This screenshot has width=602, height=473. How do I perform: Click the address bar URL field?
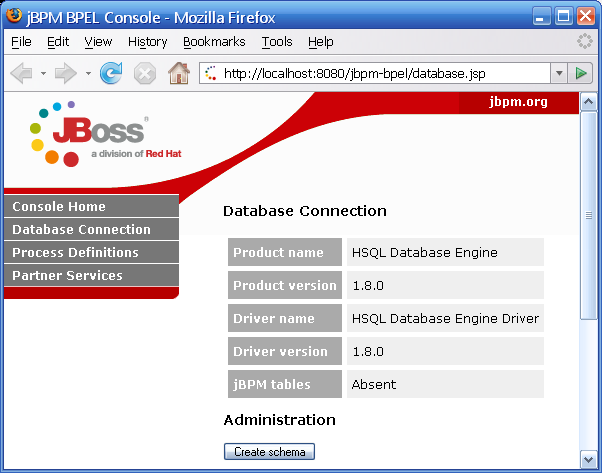point(374,73)
